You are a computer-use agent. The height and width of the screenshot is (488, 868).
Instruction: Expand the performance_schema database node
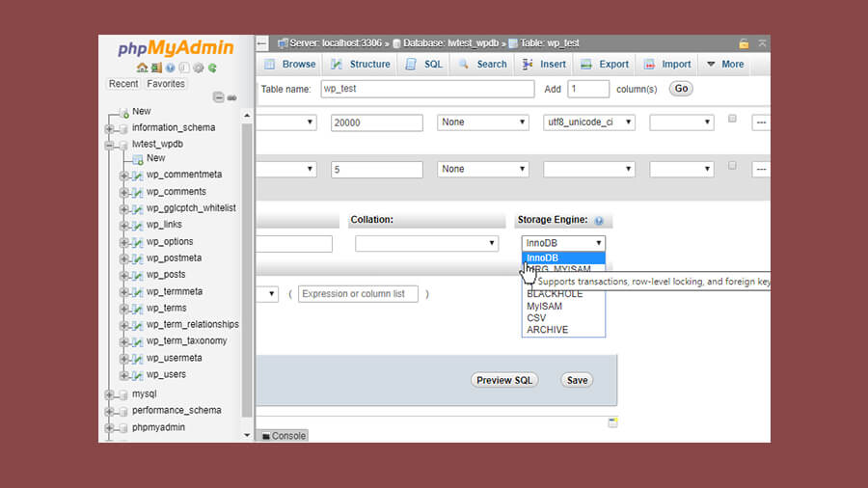[x=109, y=412]
